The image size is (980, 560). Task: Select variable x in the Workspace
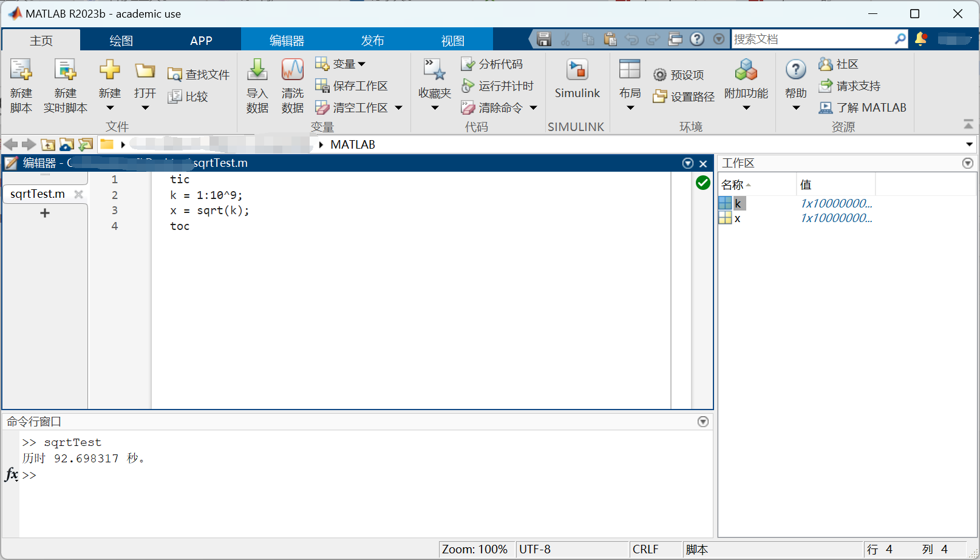pos(737,218)
